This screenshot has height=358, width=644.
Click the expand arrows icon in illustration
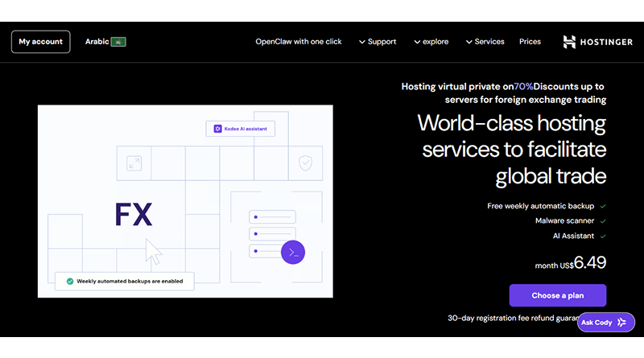(x=134, y=163)
